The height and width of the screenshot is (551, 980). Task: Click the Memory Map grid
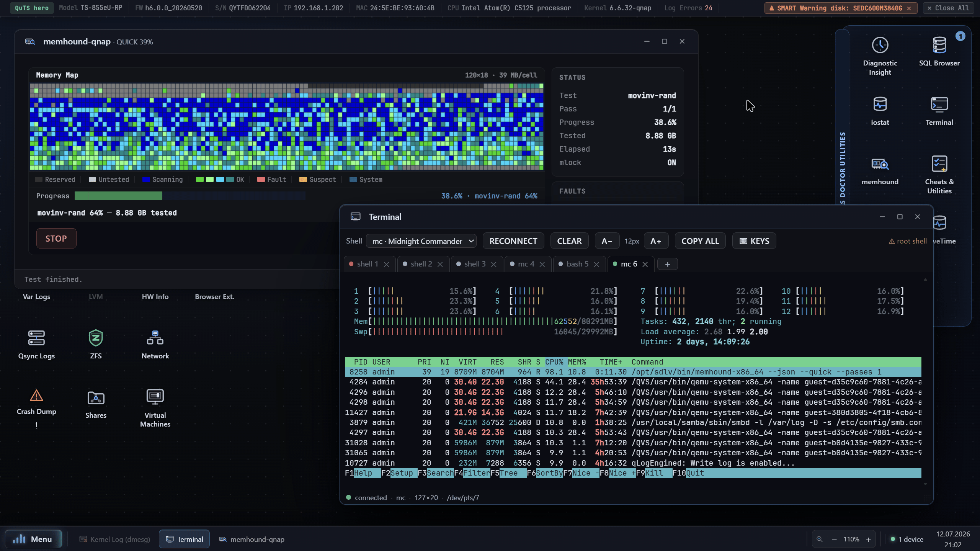point(286,127)
